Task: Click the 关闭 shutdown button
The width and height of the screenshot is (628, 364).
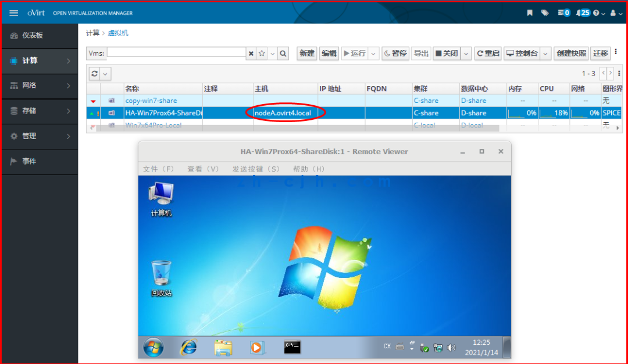Action: (x=447, y=53)
